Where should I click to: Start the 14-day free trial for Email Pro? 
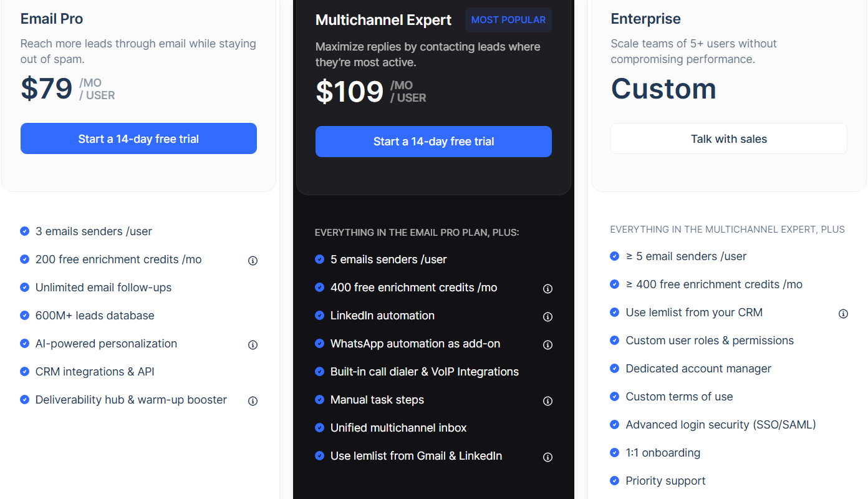coord(138,138)
